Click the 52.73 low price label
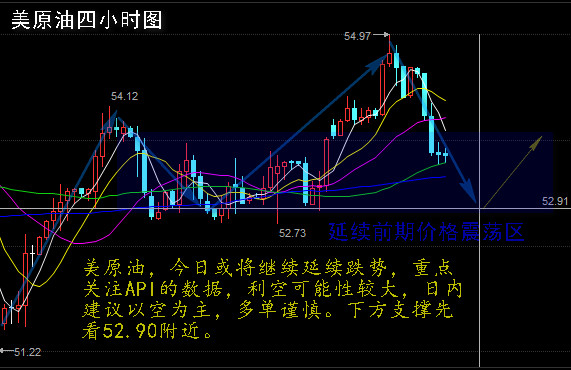This screenshot has height=370, width=571. click(x=292, y=233)
